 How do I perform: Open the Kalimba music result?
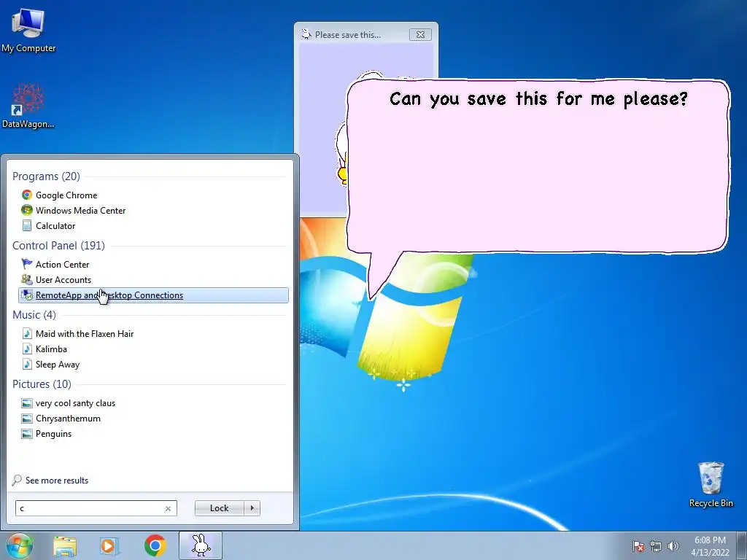(x=153, y=349)
